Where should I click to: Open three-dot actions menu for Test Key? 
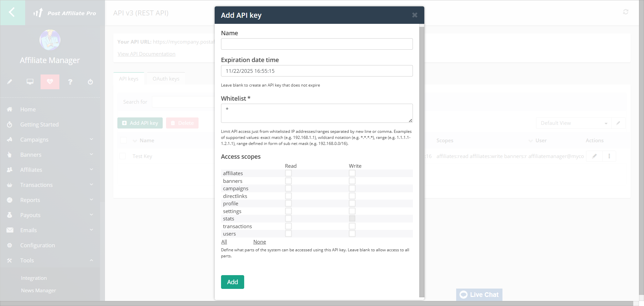click(609, 156)
